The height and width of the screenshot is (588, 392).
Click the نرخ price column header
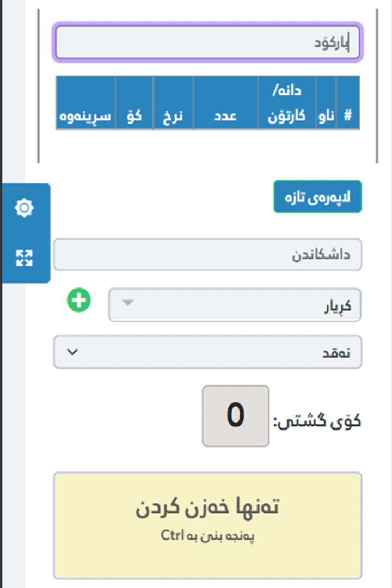click(173, 117)
